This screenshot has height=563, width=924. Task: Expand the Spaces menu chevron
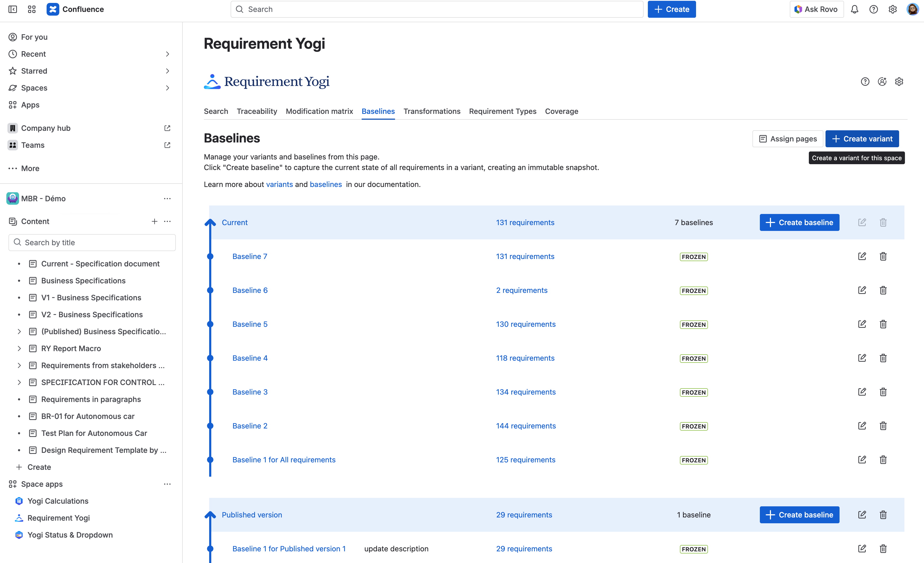[x=167, y=88]
